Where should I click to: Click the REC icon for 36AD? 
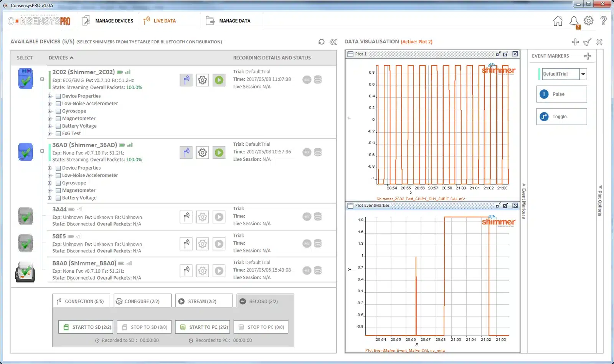point(307,152)
